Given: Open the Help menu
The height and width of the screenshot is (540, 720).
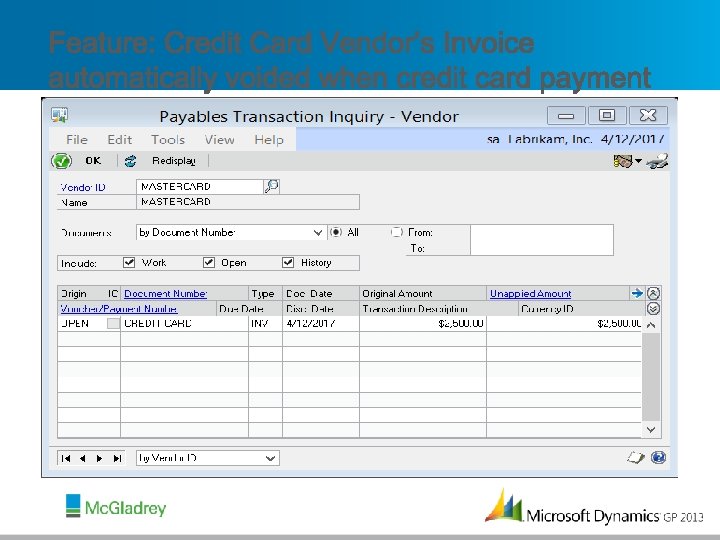Looking at the screenshot, I should 269,140.
